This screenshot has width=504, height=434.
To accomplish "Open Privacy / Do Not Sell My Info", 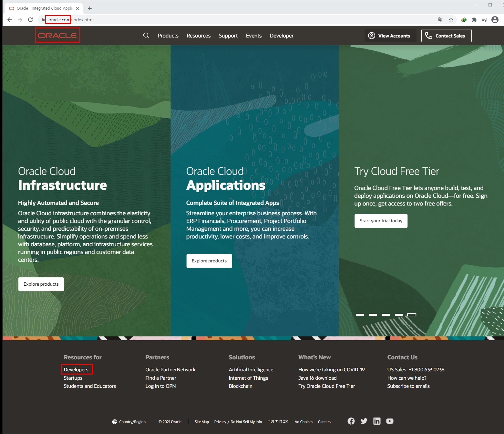I will (x=238, y=422).
